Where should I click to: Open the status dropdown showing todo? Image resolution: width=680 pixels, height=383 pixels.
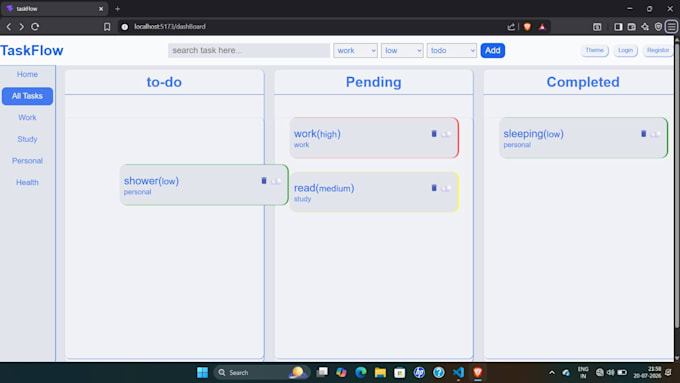451,50
